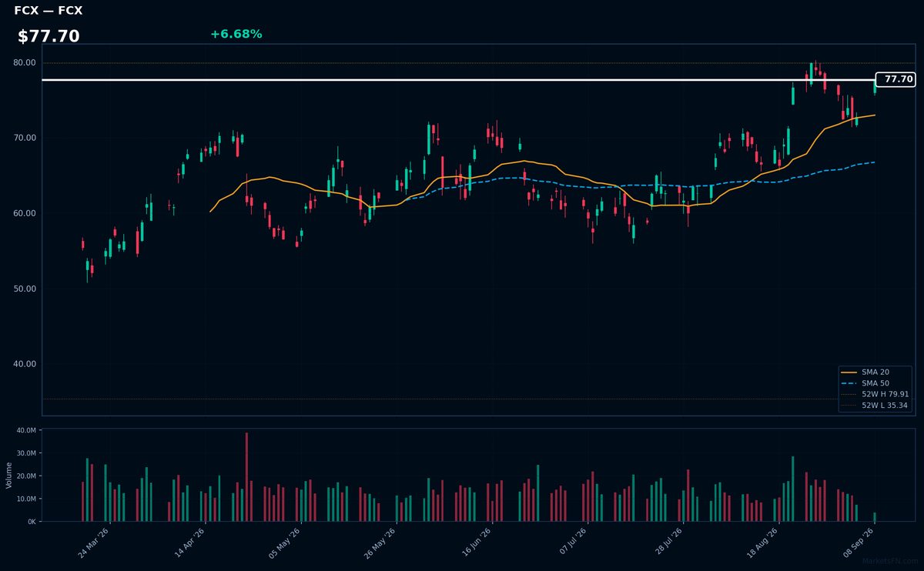Select the "24 Mar '26" date label
Viewport: 924px width, 571px height.
tap(93, 543)
